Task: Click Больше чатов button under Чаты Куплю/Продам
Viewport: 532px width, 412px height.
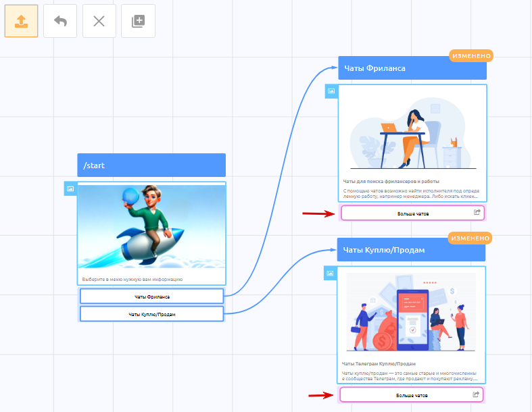Action: [x=412, y=395]
